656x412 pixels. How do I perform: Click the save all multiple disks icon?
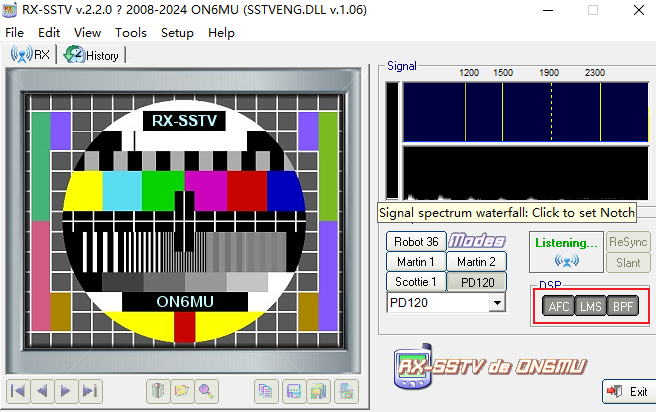click(318, 391)
